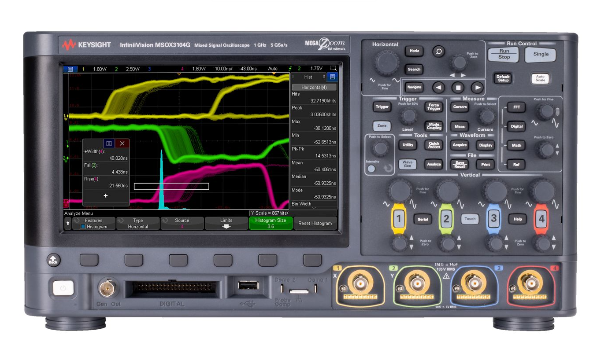Expand the Limits softkey submenu
597x364 pixels.
point(226,224)
